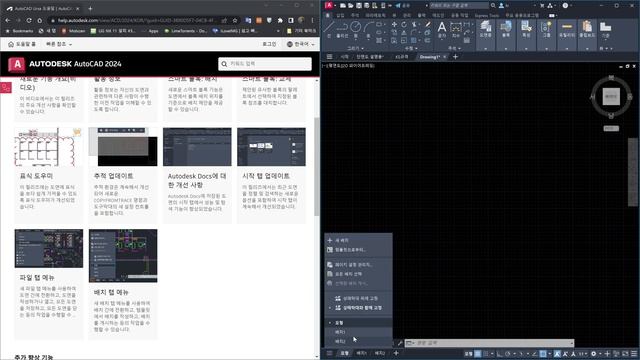Open the Clipboard panel button in ribbon
The height and width of the screenshot is (360, 640).
[587, 29]
